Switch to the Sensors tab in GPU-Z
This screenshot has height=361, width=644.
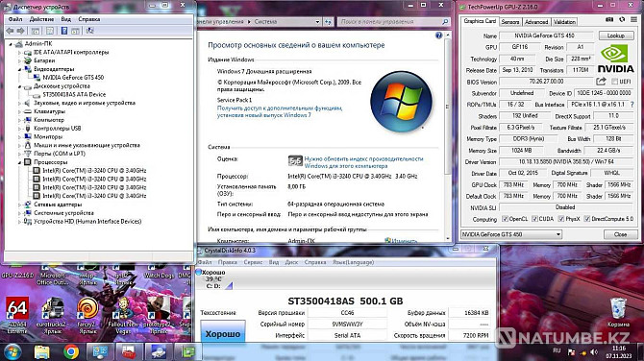pyautogui.click(x=510, y=22)
